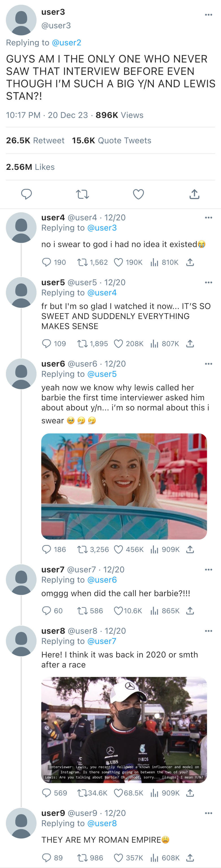Image resolution: width=221 pixels, height=868 pixels.
Task: Share user3's main tweet
Action: pos(194,194)
